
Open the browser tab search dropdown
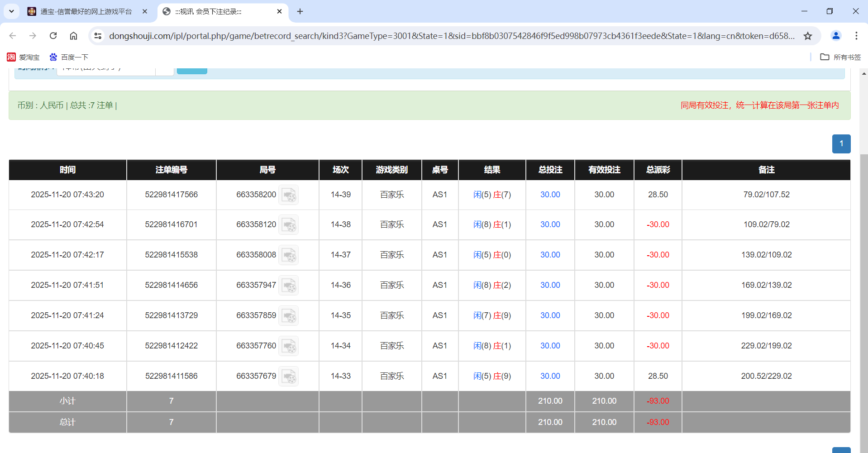click(11, 11)
